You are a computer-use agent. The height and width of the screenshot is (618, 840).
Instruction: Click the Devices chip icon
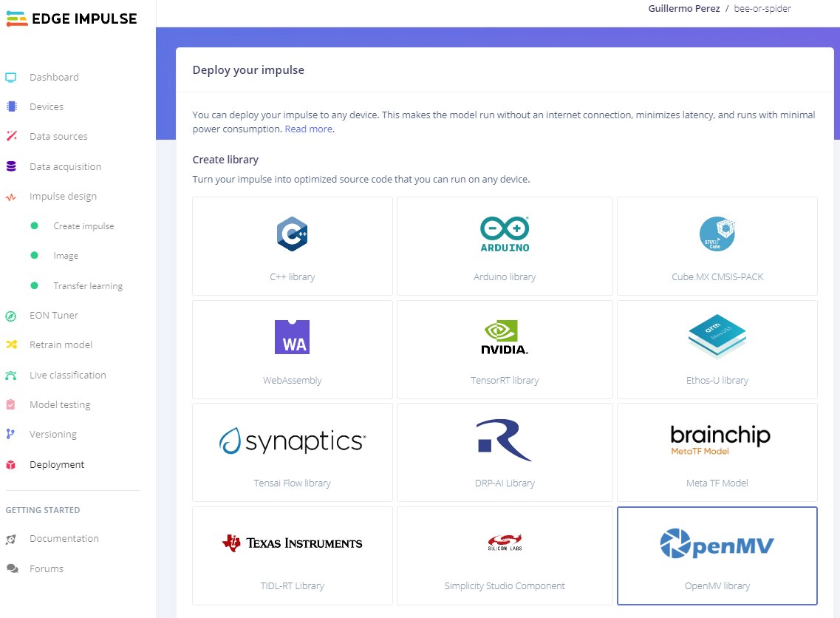pyautogui.click(x=11, y=106)
